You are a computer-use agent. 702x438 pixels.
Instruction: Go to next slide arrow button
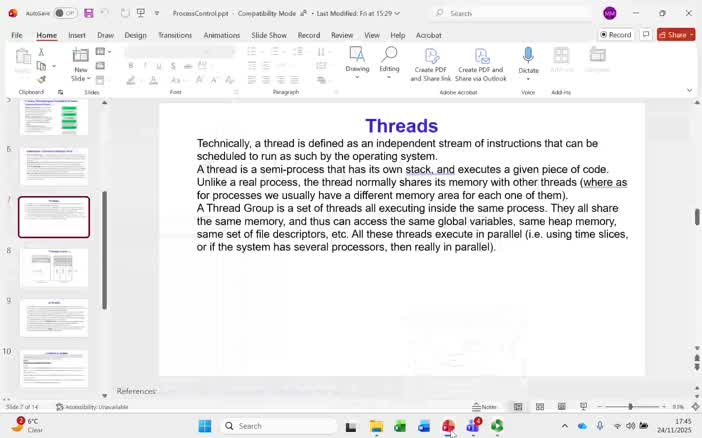(697, 367)
